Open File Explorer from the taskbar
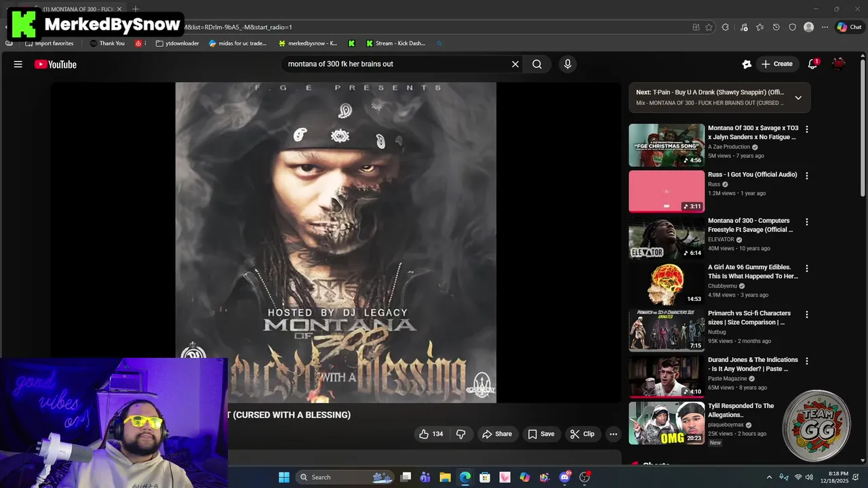This screenshot has width=868, height=488. coord(445,477)
